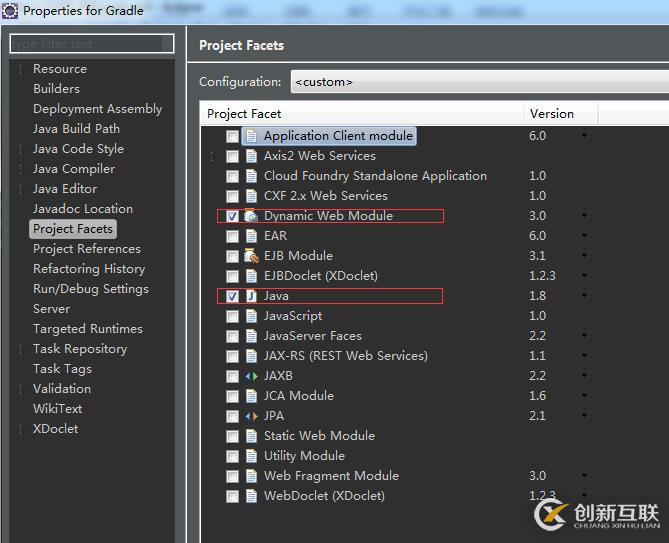Check the EJB Module checkbox
Image resolution: width=669 pixels, height=543 pixels.
click(x=232, y=256)
